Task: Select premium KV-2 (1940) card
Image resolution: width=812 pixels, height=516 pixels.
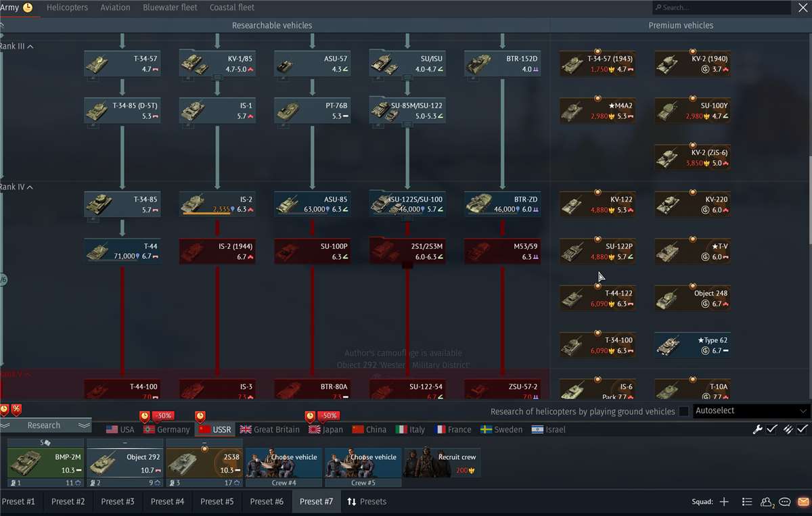Action: pyautogui.click(x=693, y=64)
